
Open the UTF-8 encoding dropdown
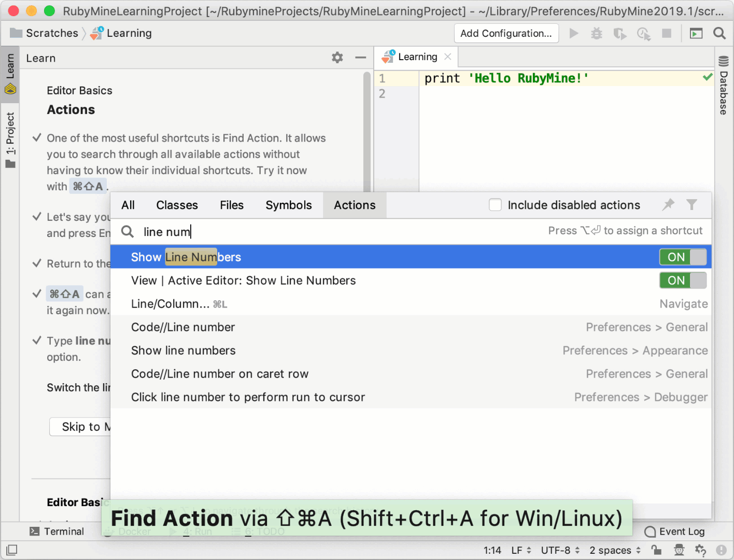pos(560,550)
